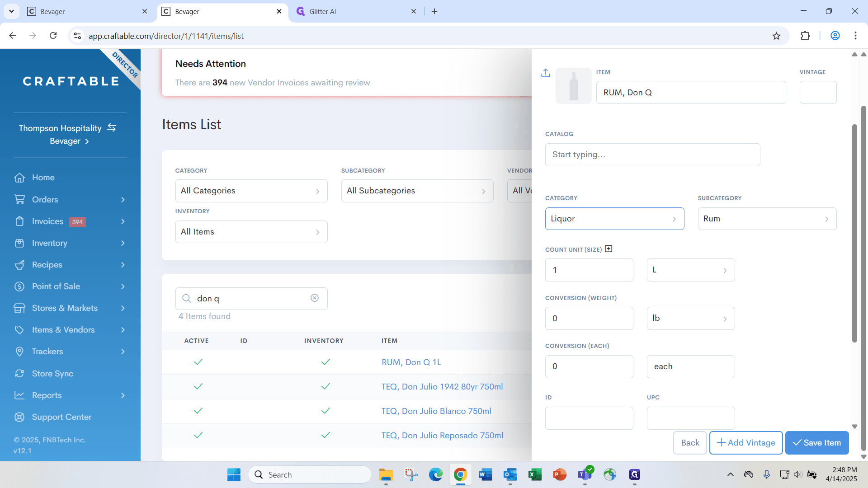Open 'TEQ, Don Julio 1942 80yr 750ml' link
The image size is (868, 488).
(x=442, y=387)
